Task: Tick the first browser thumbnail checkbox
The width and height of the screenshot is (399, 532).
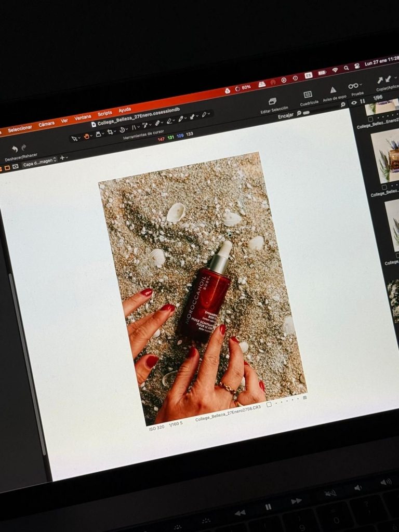Action: coord(370,119)
